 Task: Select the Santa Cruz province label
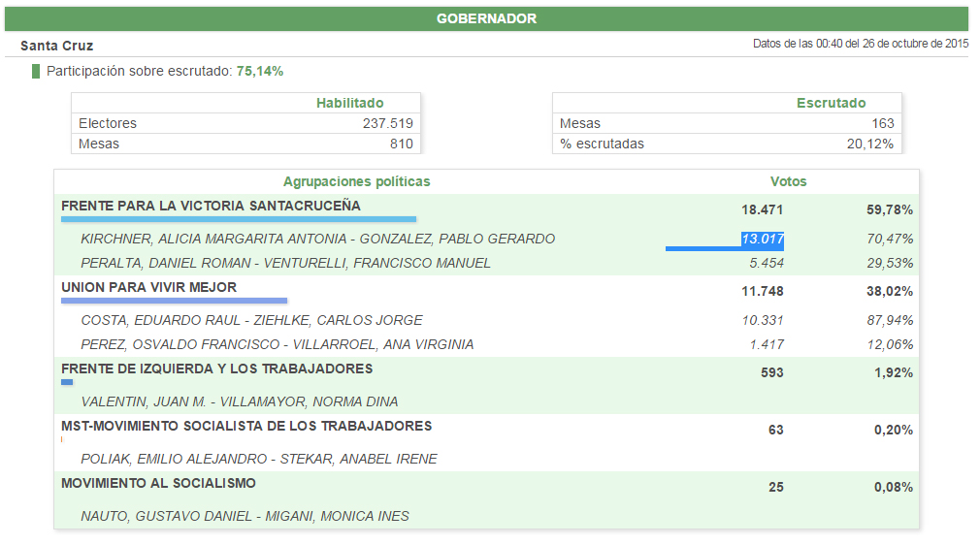57,46
